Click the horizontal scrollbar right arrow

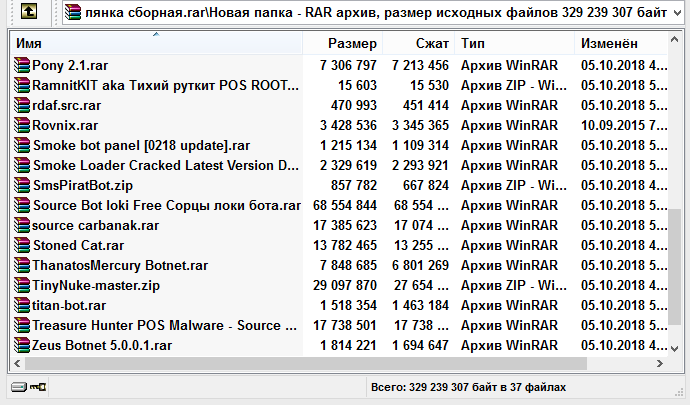point(660,363)
